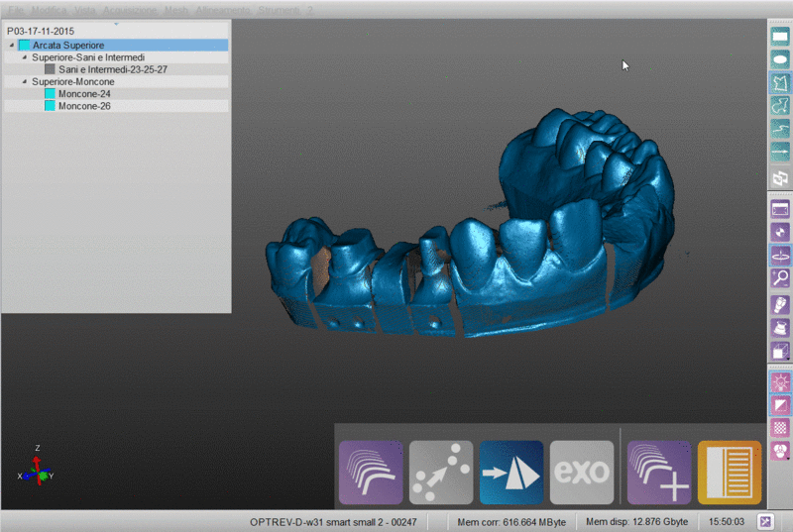The image size is (793, 532).
Task: Click the grey point alignment icon
Action: [440, 473]
